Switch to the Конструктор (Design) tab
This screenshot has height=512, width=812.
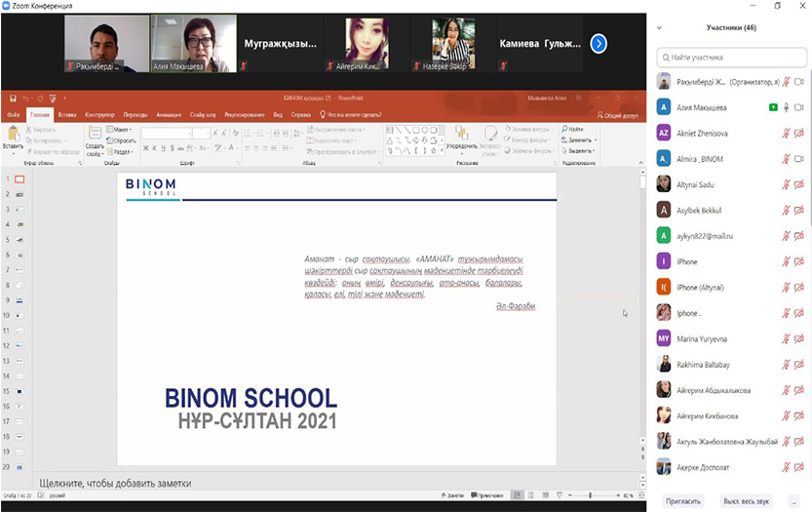pos(100,115)
